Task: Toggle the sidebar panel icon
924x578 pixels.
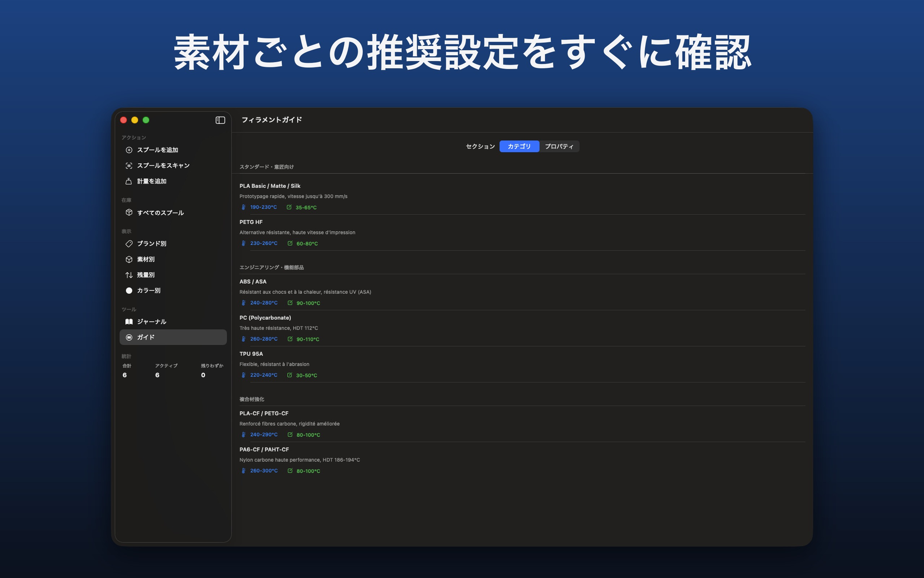Action: tap(220, 120)
